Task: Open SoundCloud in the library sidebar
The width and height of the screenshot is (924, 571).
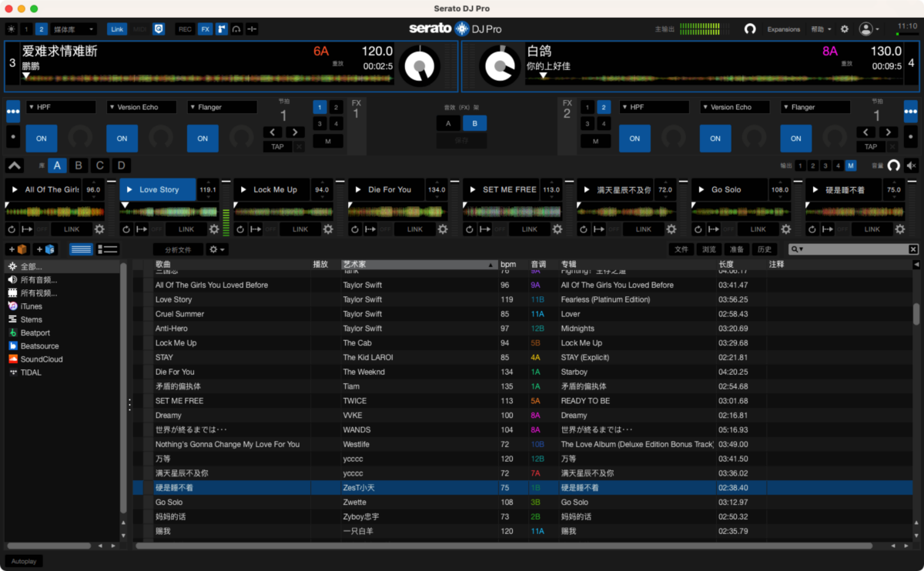Action: point(41,359)
